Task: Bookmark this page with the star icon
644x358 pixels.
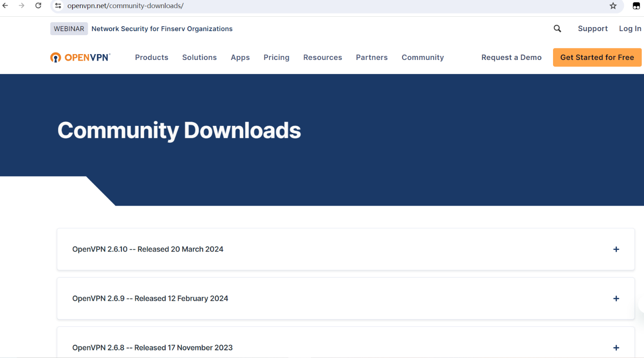Action: pyautogui.click(x=613, y=6)
